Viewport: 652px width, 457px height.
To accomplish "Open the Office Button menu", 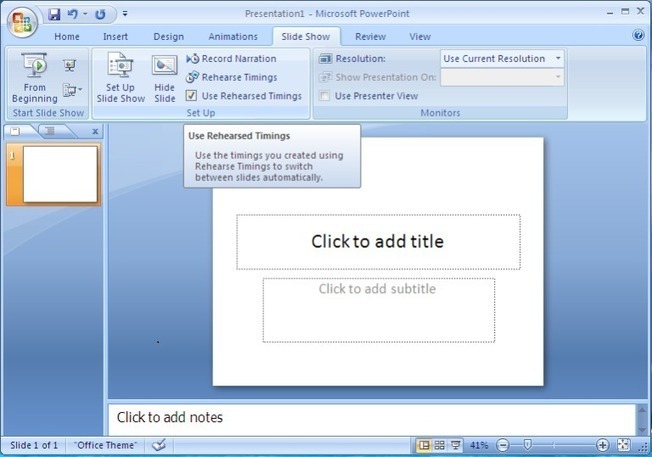I will click(23, 22).
